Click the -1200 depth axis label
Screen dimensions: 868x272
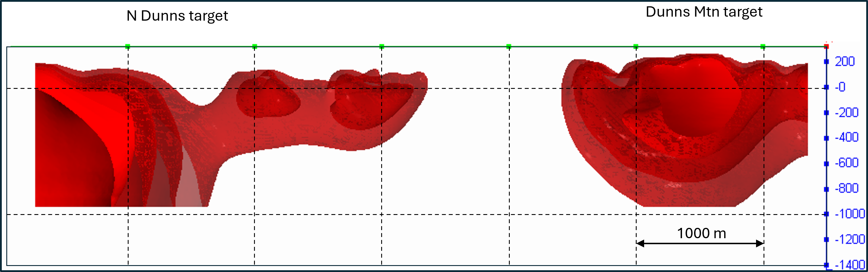pyautogui.click(x=850, y=239)
